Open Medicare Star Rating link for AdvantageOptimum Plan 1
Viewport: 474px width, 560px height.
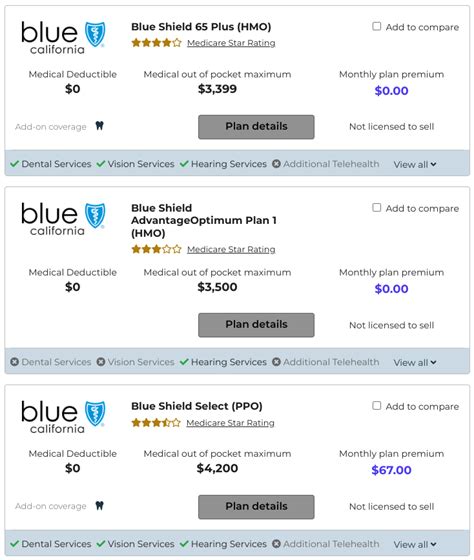coord(231,249)
